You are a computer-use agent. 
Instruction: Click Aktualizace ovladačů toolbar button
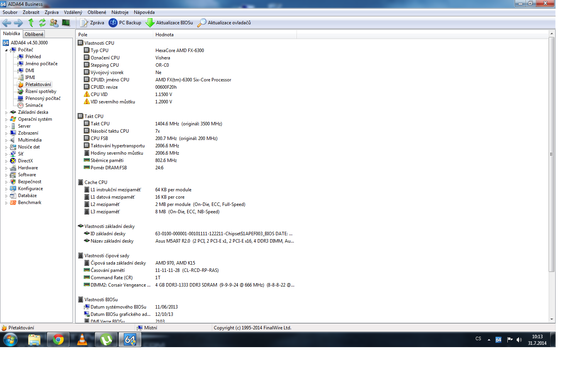[x=224, y=23]
